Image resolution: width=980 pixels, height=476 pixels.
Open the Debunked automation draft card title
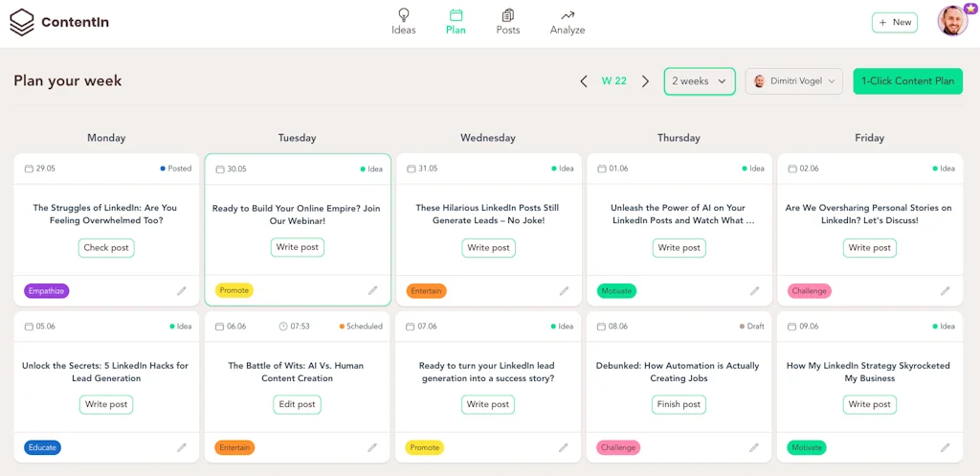click(678, 372)
